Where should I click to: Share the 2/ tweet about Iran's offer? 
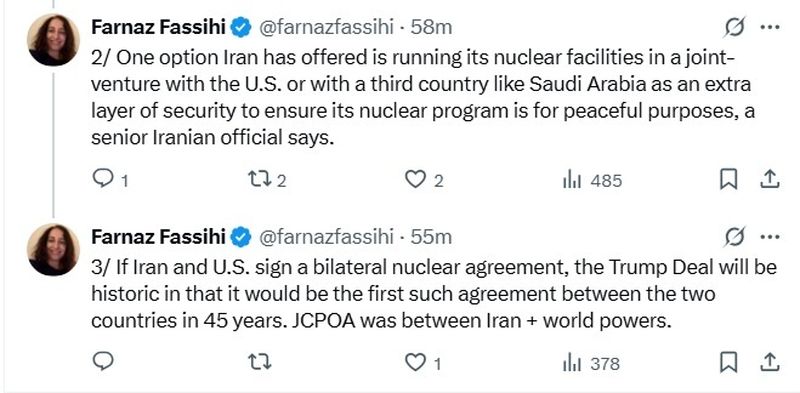pyautogui.click(x=769, y=179)
